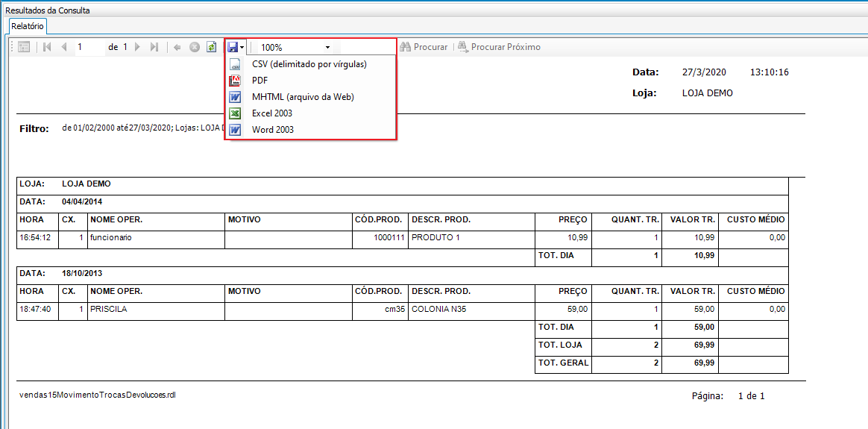This screenshot has height=429, width=868.
Task: Click the price '59,00' in PREÇO column
Action: [x=577, y=310]
